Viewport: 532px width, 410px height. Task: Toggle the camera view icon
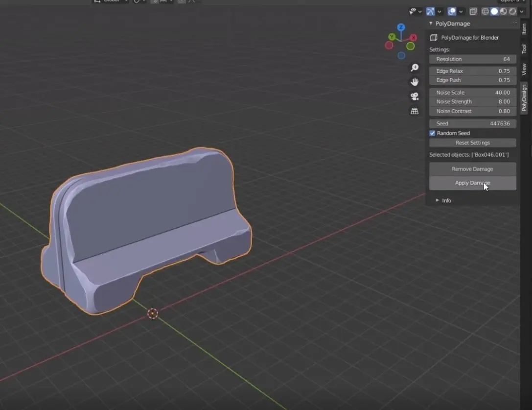pos(414,96)
